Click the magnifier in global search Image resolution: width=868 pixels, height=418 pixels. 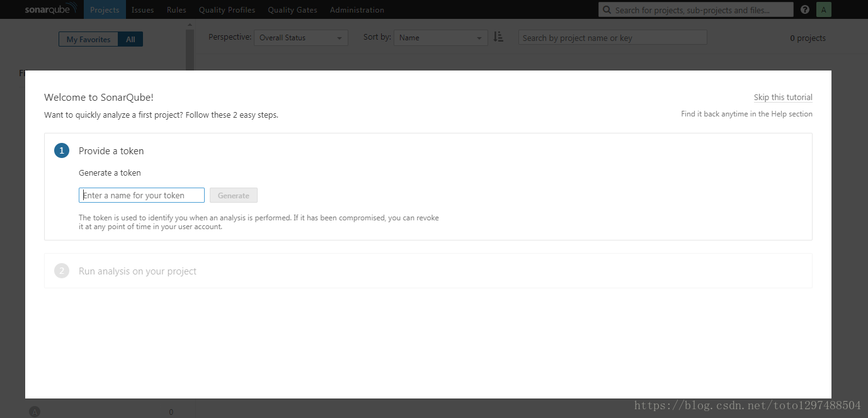[x=607, y=9]
